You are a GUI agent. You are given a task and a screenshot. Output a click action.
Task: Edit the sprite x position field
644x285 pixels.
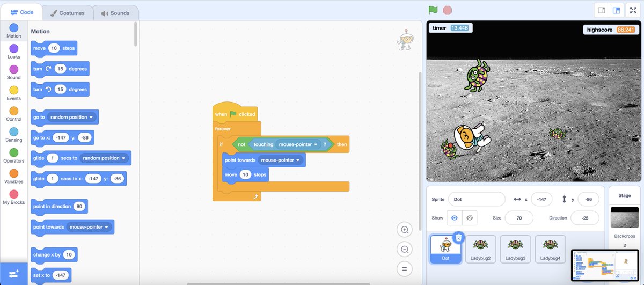click(x=541, y=199)
